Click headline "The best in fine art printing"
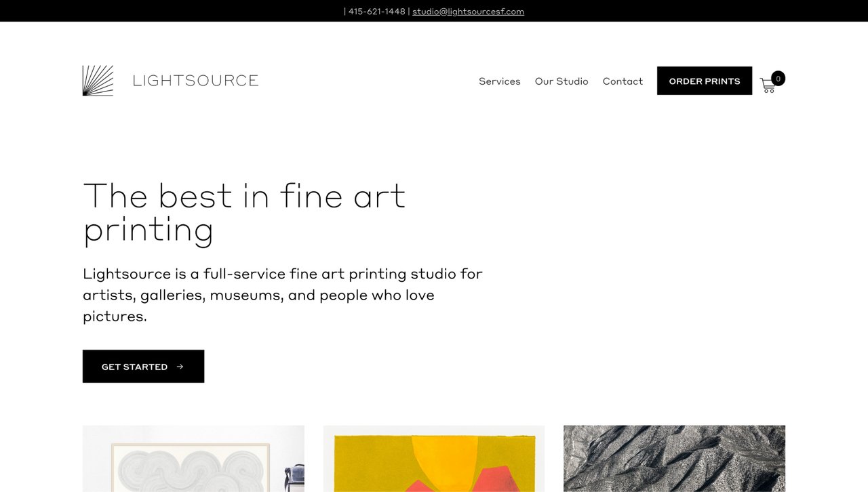This screenshot has width=868, height=492. [x=244, y=213]
